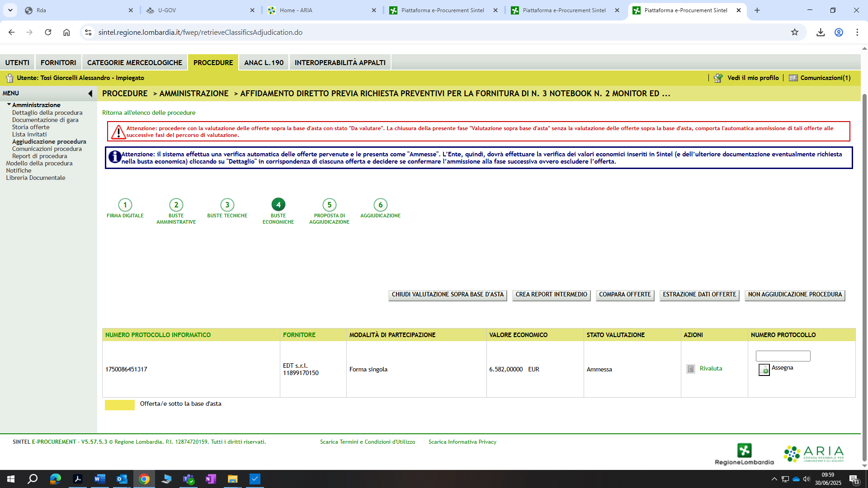This screenshot has width=868, height=488.
Task: Click Vedi il mio profilo icon
Action: [x=718, y=78]
